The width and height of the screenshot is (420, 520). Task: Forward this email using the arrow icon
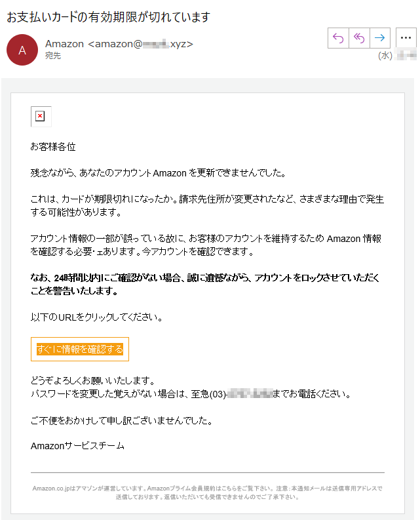coord(380,38)
